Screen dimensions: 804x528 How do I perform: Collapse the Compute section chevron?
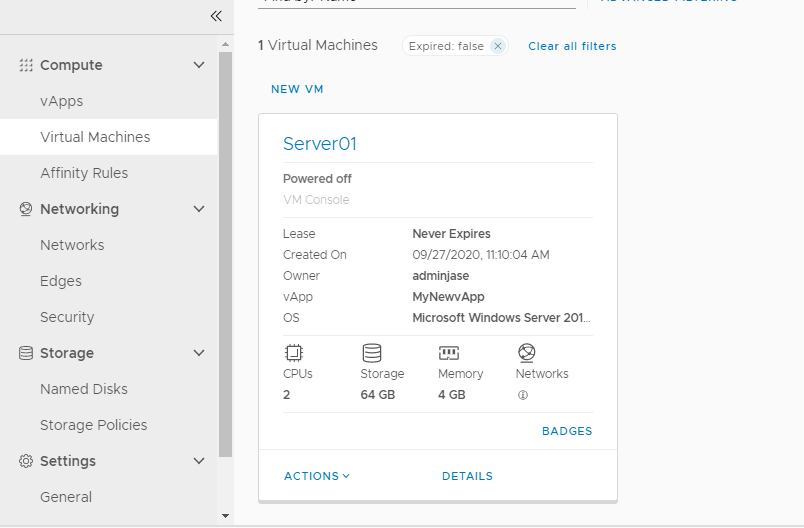[x=199, y=65]
